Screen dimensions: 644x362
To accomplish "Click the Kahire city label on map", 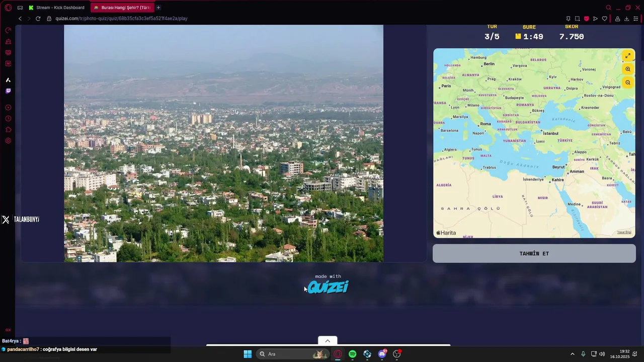I will [557, 179].
